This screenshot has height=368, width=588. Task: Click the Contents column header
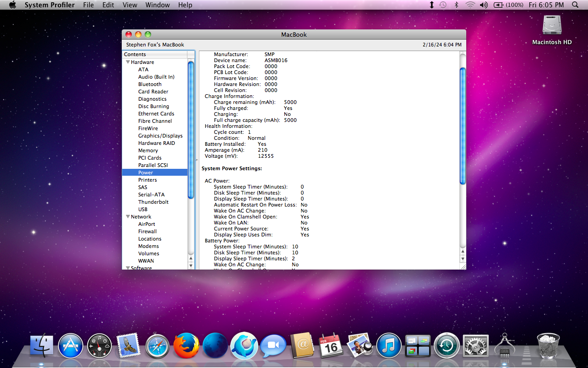[155, 54]
